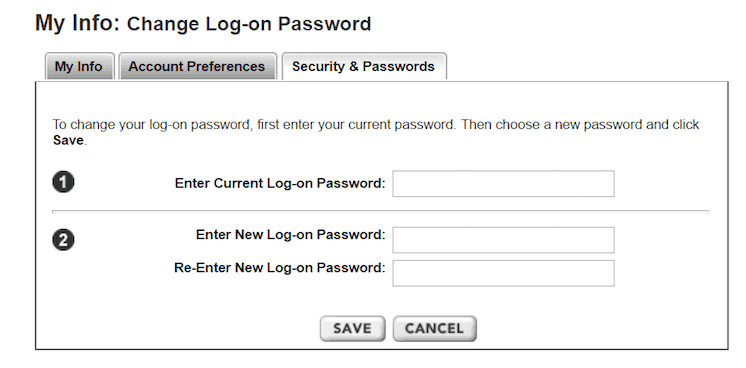Click the bold "Save" word in instructions
The height and width of the screenshot is (368, 746).
click(68, 140)
